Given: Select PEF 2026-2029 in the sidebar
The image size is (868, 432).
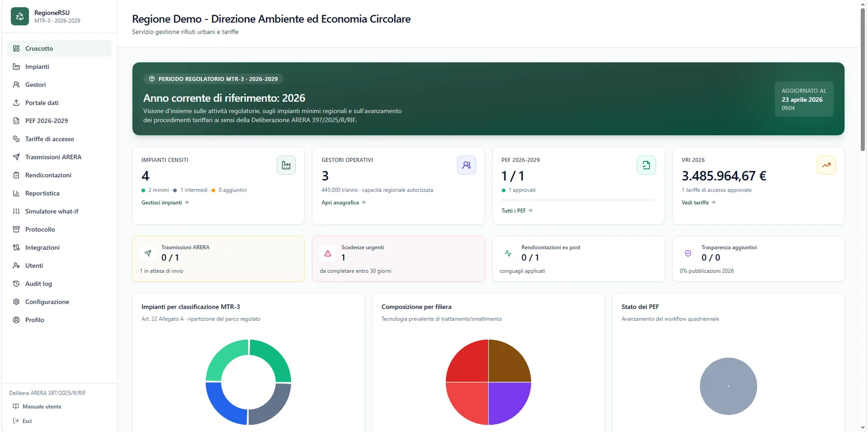Looking at the screenshot, I should [59, 121].
